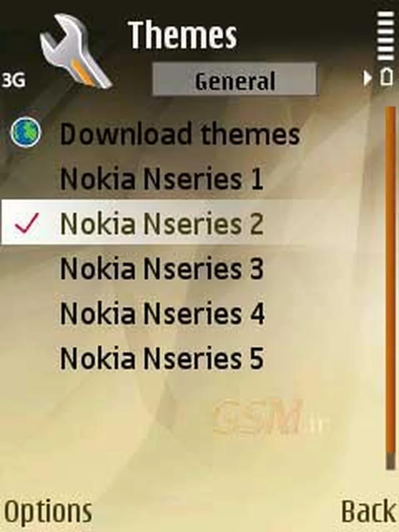This screenshot has height=532, width=399.
Task: Select the highlighted Nokia Nseries 2 theme
Action: click(162, 223)
